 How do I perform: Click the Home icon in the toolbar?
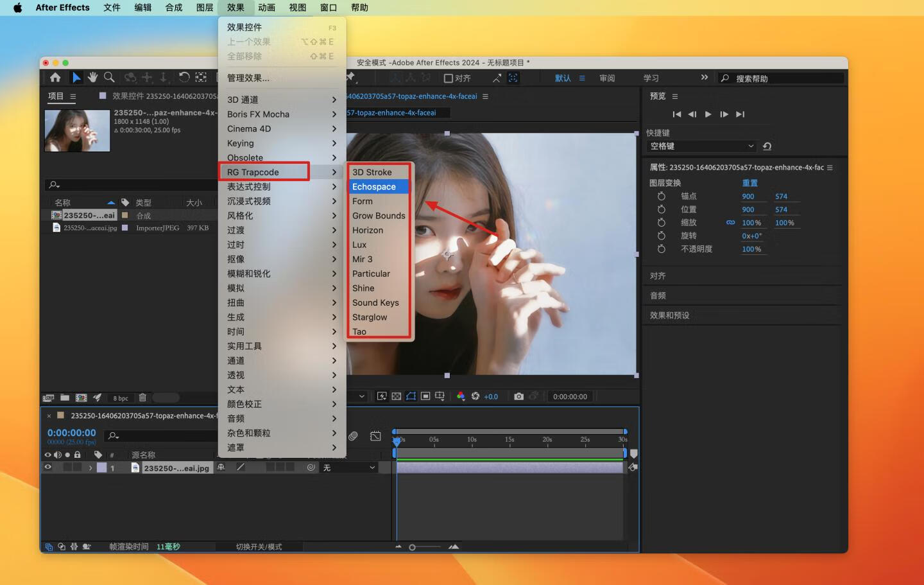click(55, 77)
